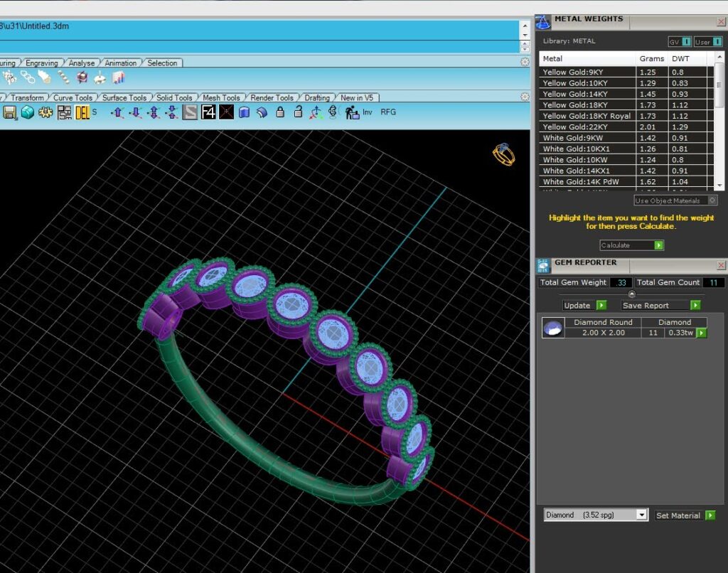Toggle the User library switch

coord(707,42)
